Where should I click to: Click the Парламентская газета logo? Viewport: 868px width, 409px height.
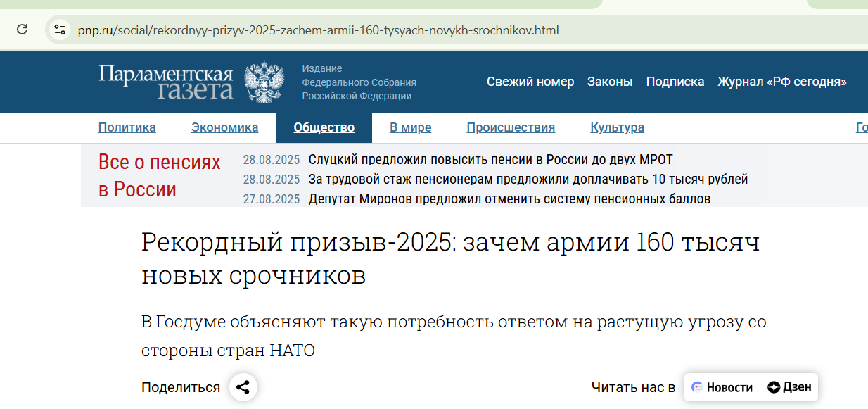165,82
